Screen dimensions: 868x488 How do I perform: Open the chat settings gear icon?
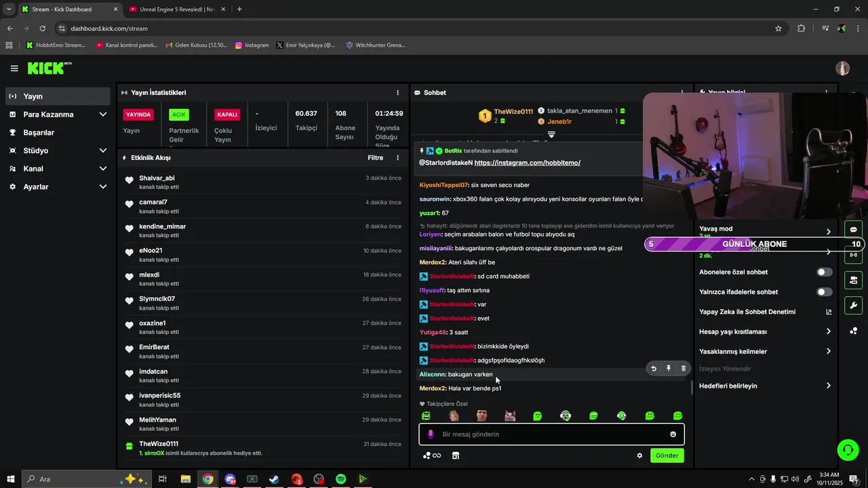pyautogui.click(x=639, y=455)
